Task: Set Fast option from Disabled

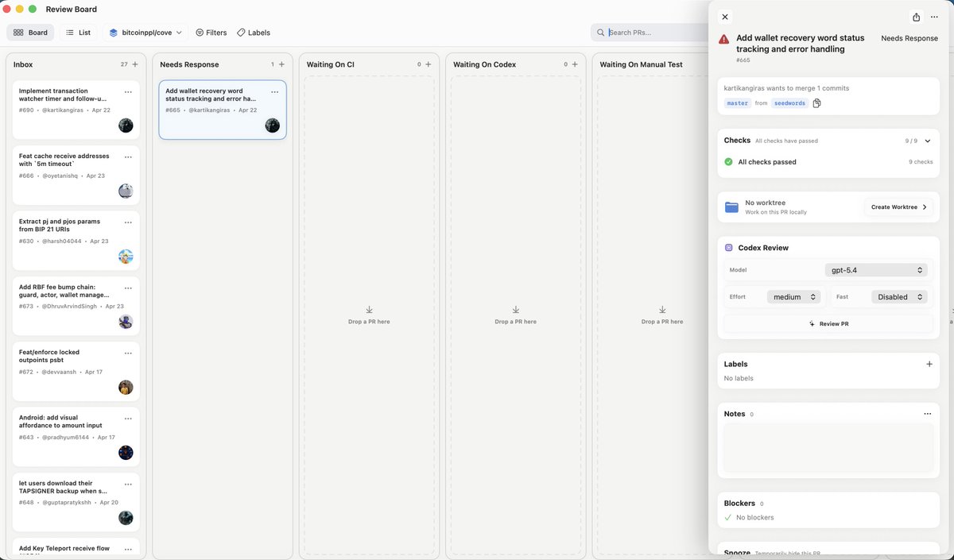Action: tap(899, 296)
